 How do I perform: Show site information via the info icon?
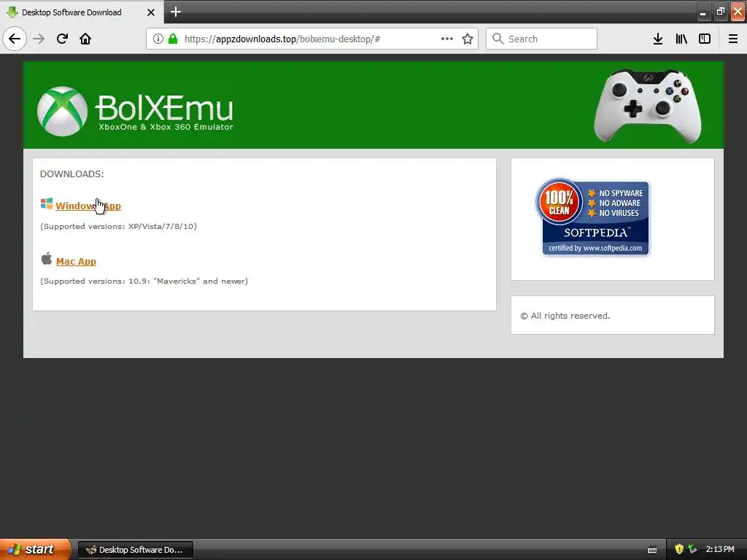pyautogui.click(x=158, y=39)
